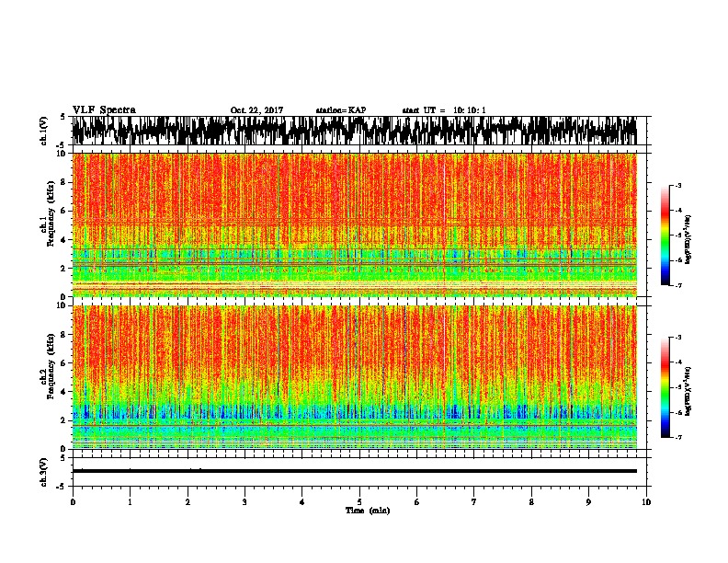Viewport: 728px width, 563px height.
Task: Click the time axis tick label "1"
Action: click(x=130, y=502)
